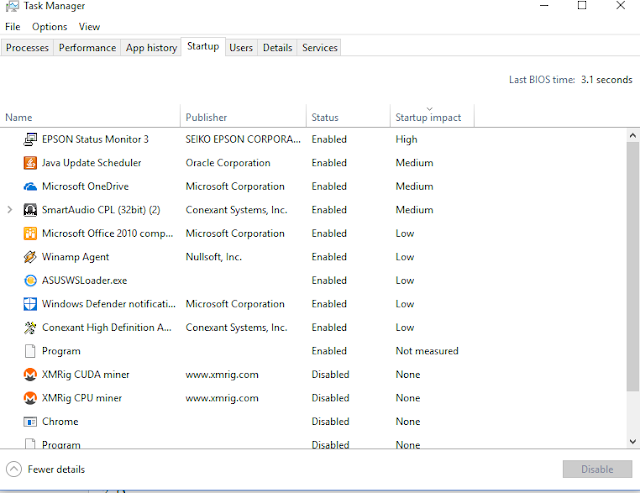Open the Options menu

pos(49,27)
